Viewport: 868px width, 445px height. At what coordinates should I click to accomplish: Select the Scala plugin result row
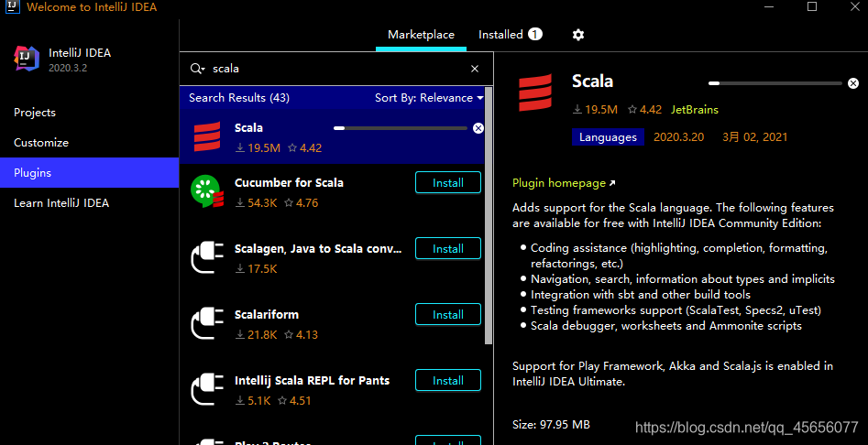tap(332, 136)
